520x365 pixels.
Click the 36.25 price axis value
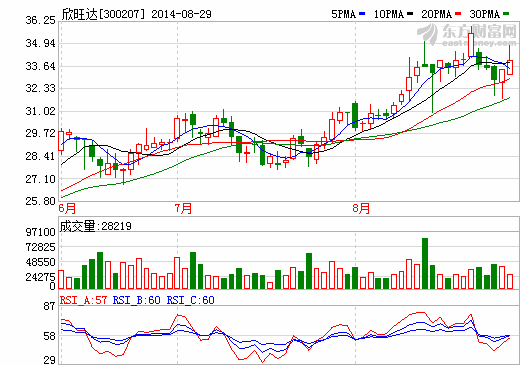click(41, 20)
